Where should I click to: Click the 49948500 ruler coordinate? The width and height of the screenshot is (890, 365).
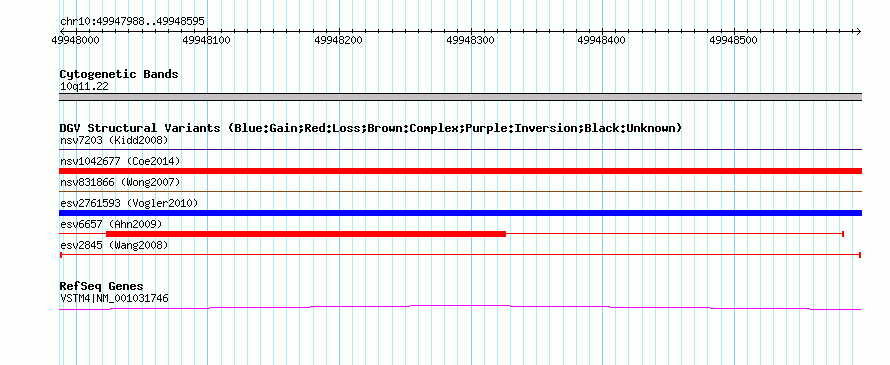coord(734,41)
